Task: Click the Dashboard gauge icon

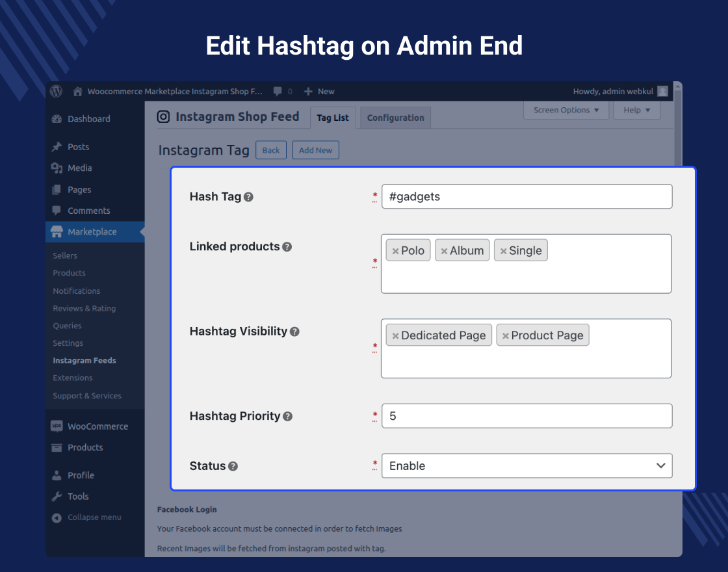Action: [57, 119]
